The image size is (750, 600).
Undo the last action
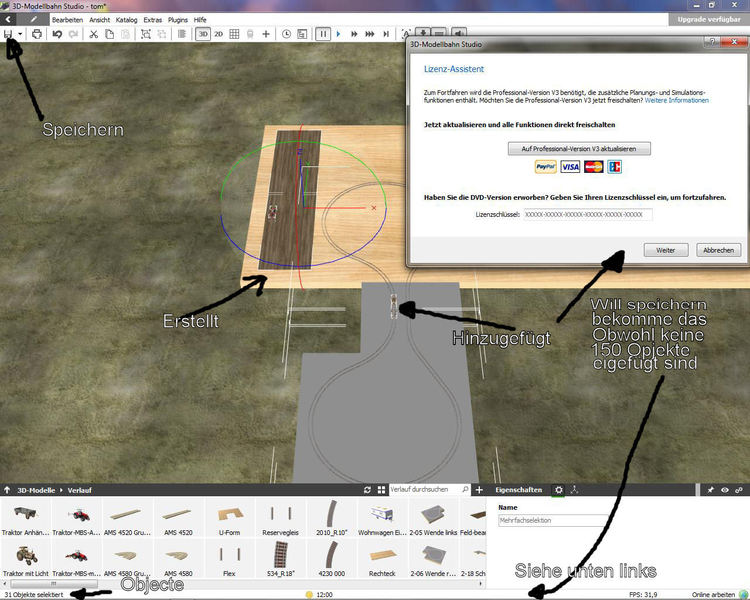tap(57, 34)
